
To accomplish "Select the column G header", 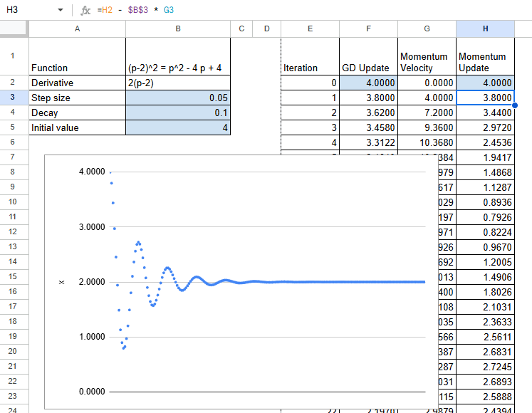I will 427,28.
